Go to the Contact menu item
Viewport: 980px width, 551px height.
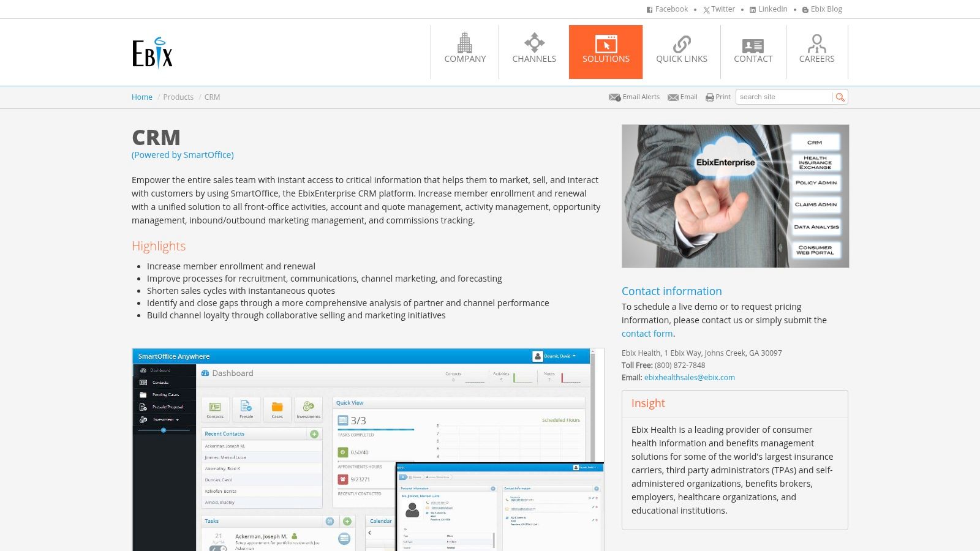[x=753, y=52]
